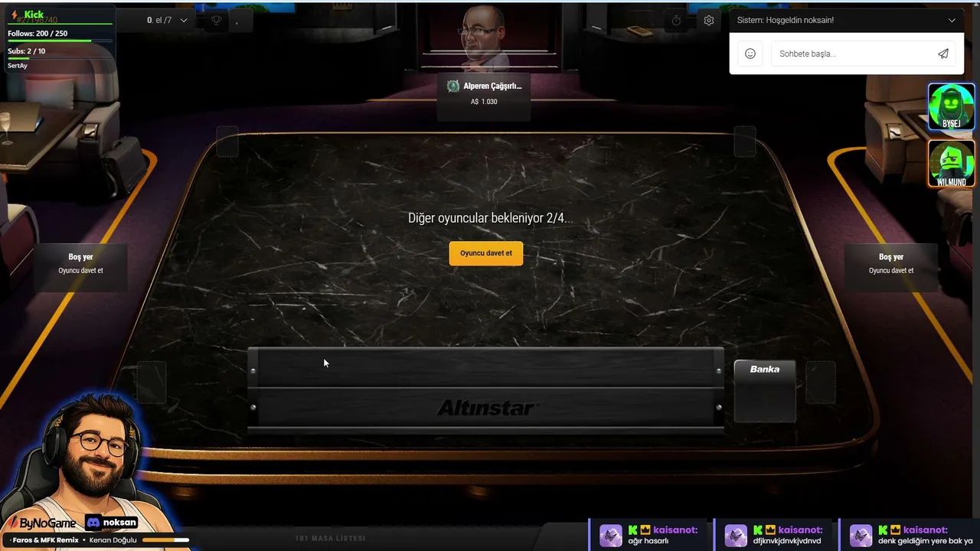The height and width of the screenshot is (551, 980).
Task: Open the '101 Masa Listesi' table list
Action: [331, 539]
